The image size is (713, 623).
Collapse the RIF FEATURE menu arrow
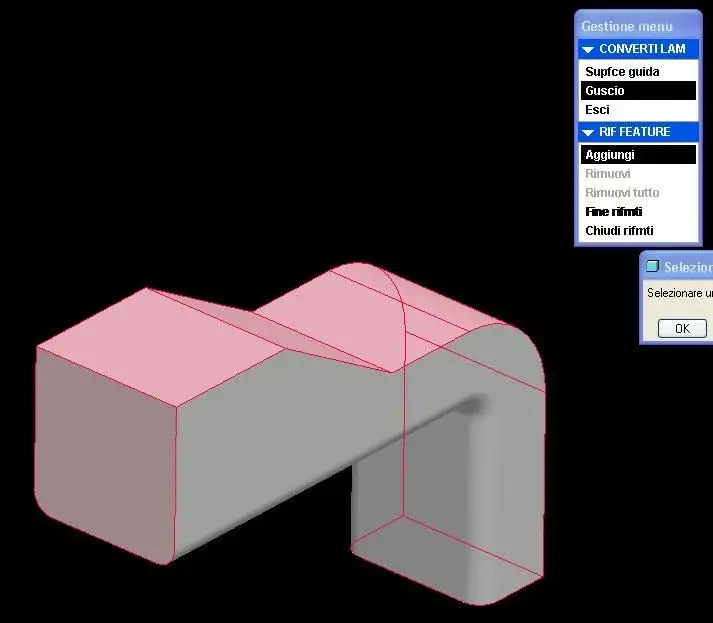coord(588,132)
